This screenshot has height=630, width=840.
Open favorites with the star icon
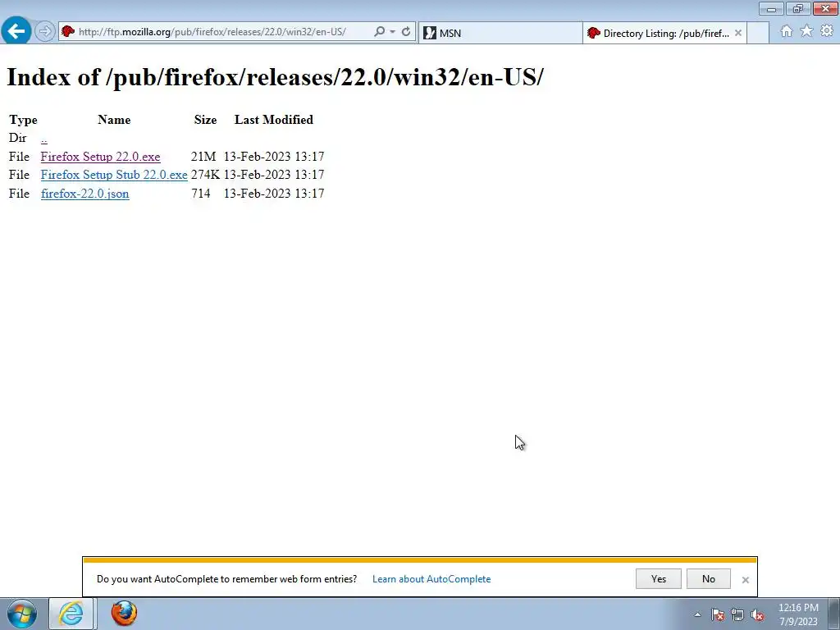[x=806, y=31]
